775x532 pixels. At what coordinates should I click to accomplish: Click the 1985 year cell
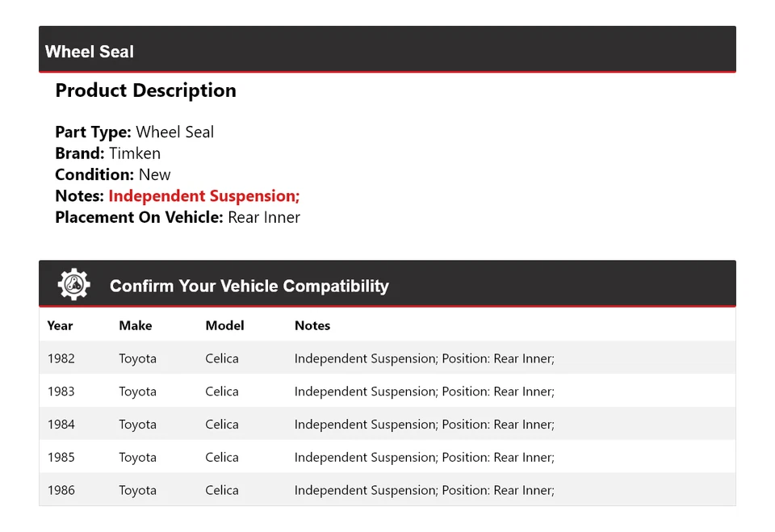pos(61,457)
